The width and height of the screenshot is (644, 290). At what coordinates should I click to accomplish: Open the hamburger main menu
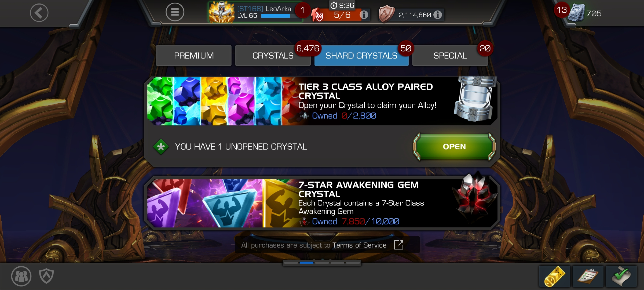coord(175,12)
